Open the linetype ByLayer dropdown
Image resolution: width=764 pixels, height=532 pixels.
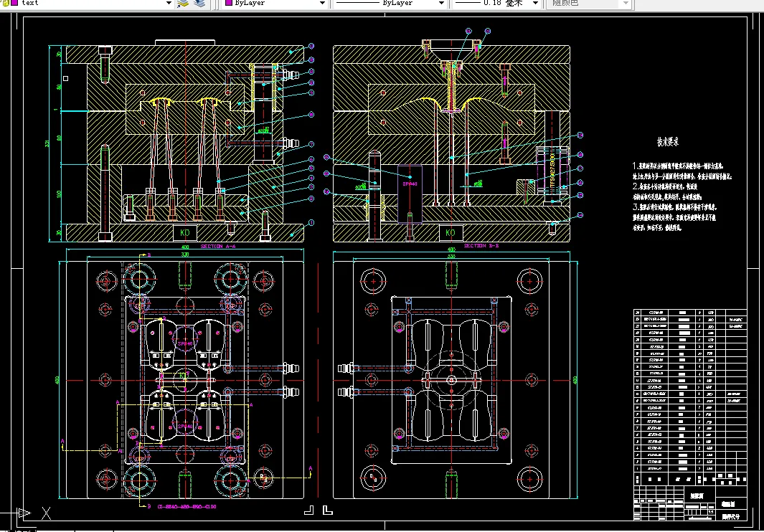[x=440, y=3]
